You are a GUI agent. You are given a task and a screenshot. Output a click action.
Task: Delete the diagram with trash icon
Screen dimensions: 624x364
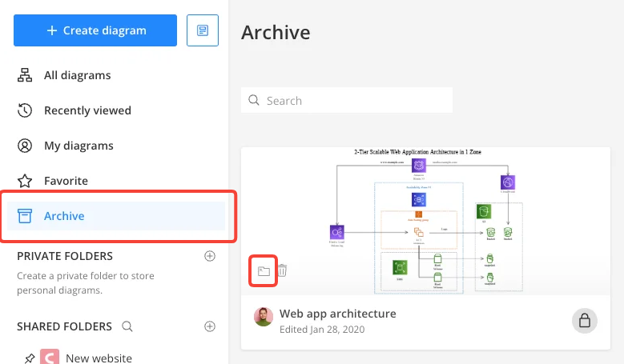coord(282,271)
